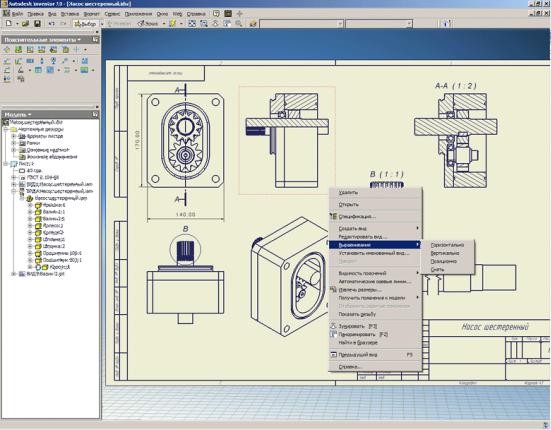
Task: Open the Файл menu
Action: pos(17,14)
